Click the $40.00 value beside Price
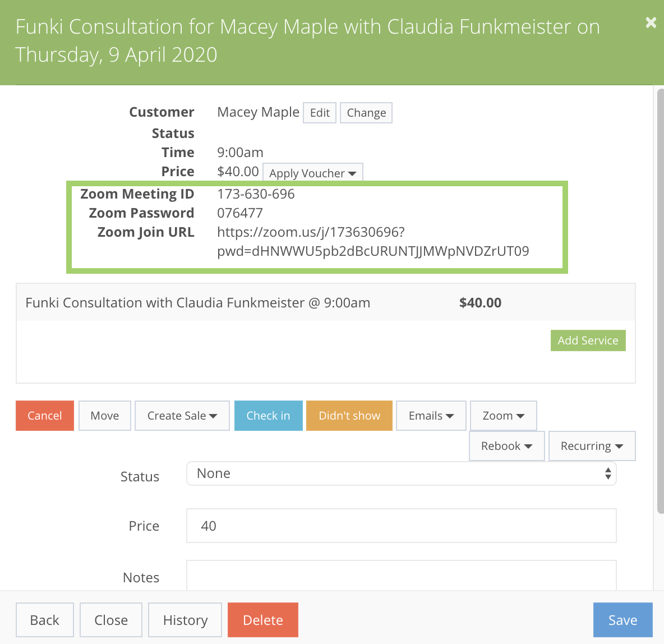 [238, 172]
